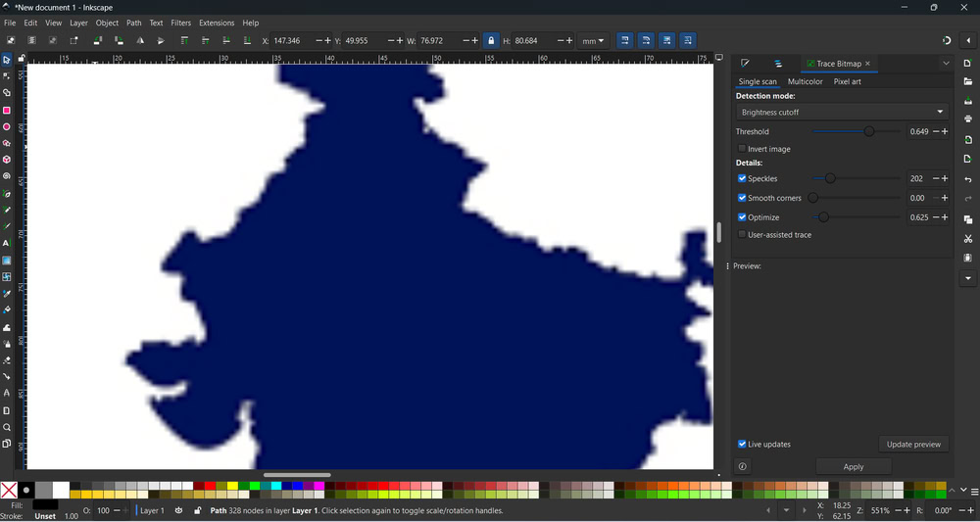Screen dimensions: 980x522
Task: Click Raise selection to top icon
Action: click(184, 40)
